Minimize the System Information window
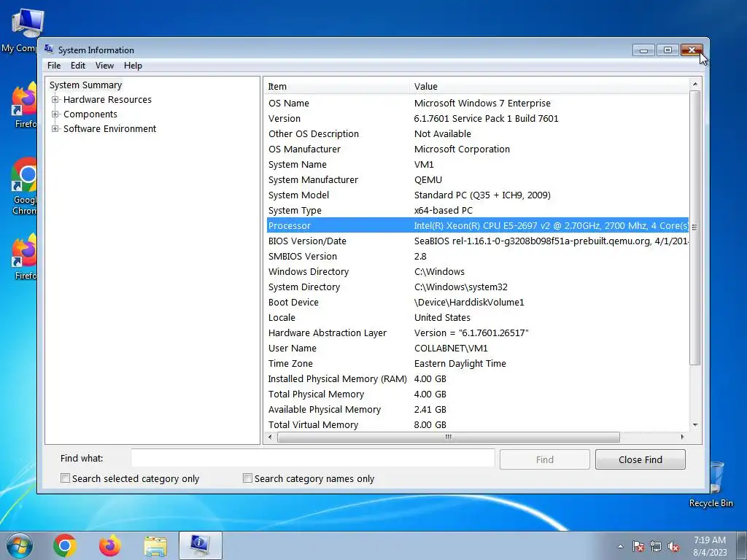 643,50
